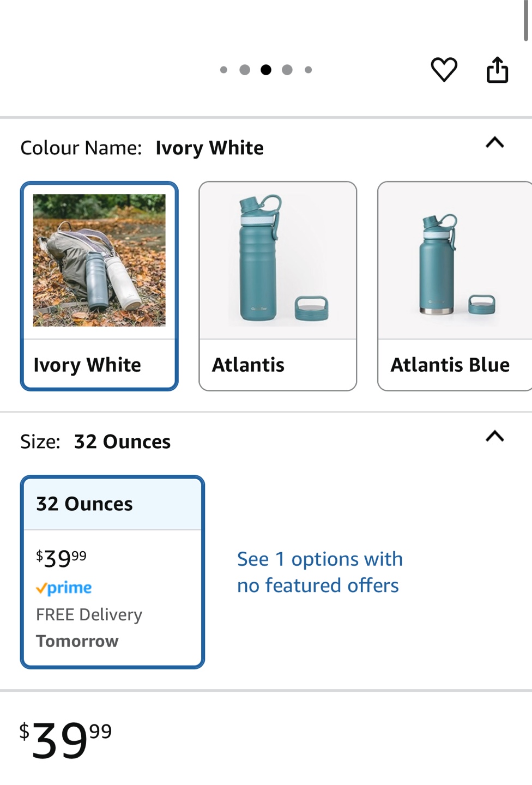Select the Atlantis colour option

[278, 286]
